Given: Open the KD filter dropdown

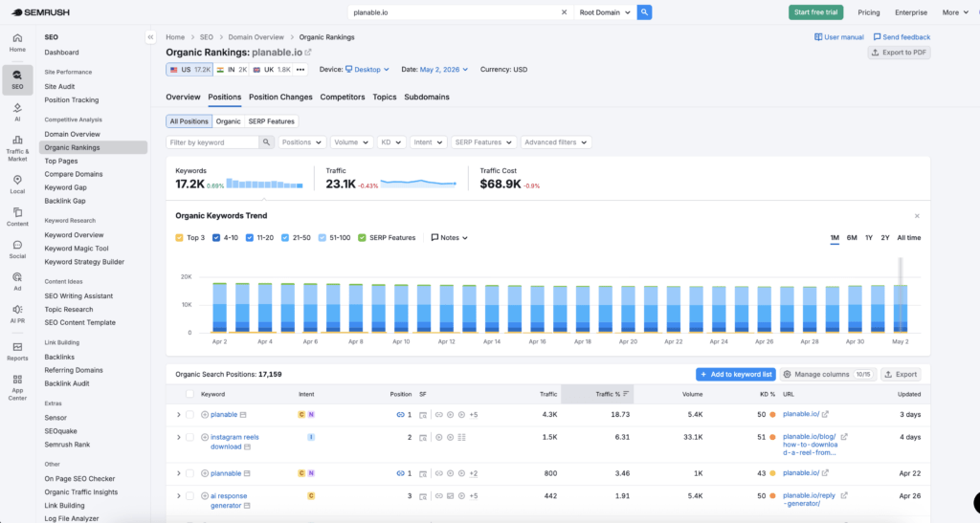Looking at the screenshot, I should tap(390, 142).
